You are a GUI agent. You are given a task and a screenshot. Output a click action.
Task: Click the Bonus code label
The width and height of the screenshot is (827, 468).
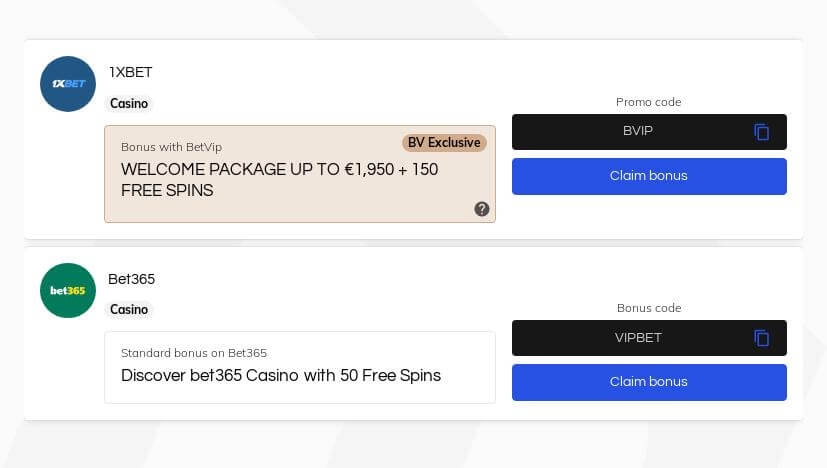click(649, 308)
